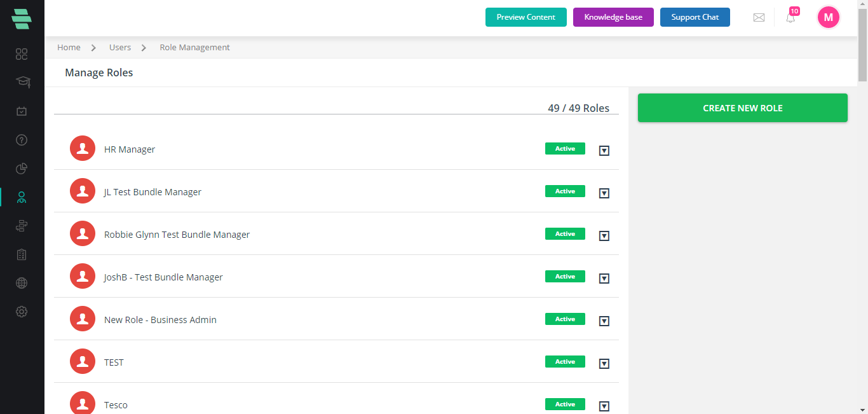Expand the HR Manager role dropdown arrow
The height and width of the screenshot is (414, 868).
[x=604, y=151]
